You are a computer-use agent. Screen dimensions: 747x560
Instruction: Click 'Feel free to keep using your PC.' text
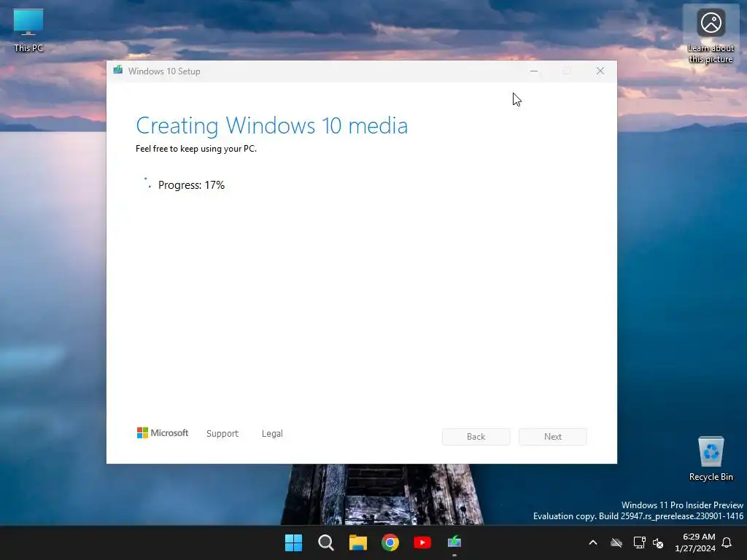pyautogui.click(x=196, y=149)
